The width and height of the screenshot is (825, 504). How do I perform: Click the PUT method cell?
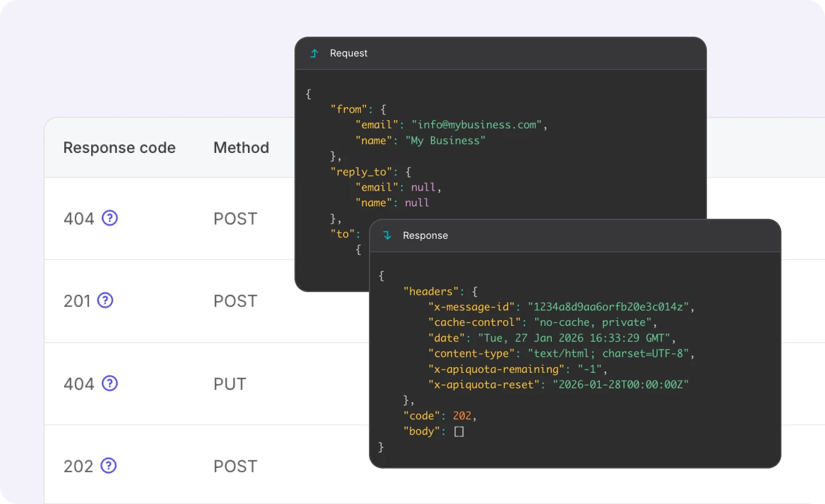click(230, 384)
